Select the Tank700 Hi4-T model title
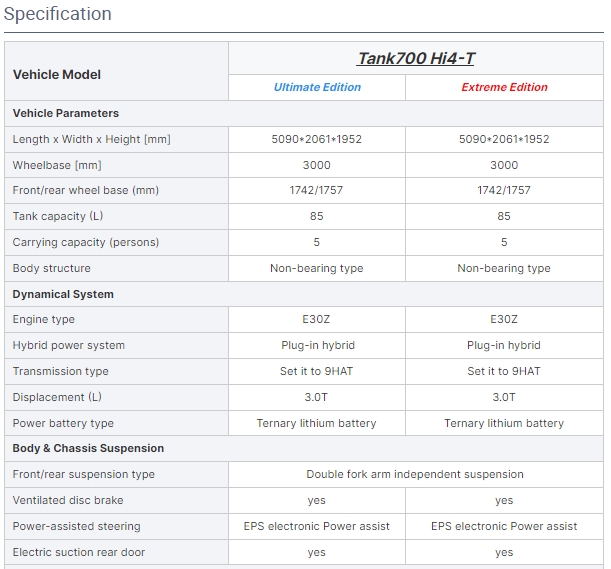The image size is (611, 569). click(x=416, y=58)
